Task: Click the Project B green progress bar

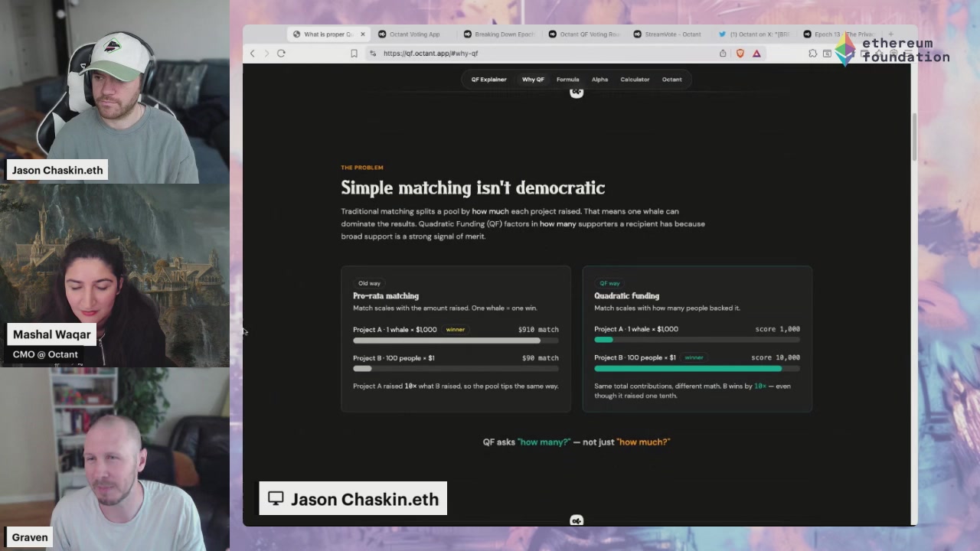Action: [688, 368]
